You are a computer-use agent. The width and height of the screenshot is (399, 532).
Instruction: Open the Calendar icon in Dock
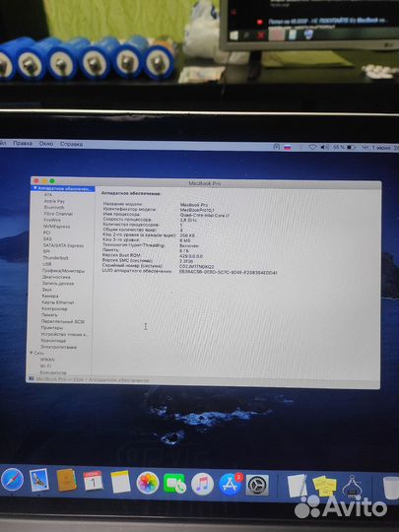click(x=93, y=481)
